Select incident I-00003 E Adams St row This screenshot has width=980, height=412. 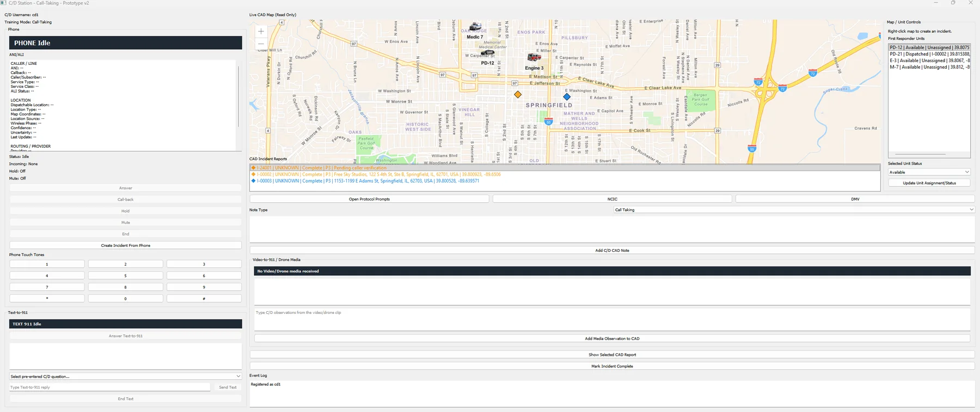(565, 181)
